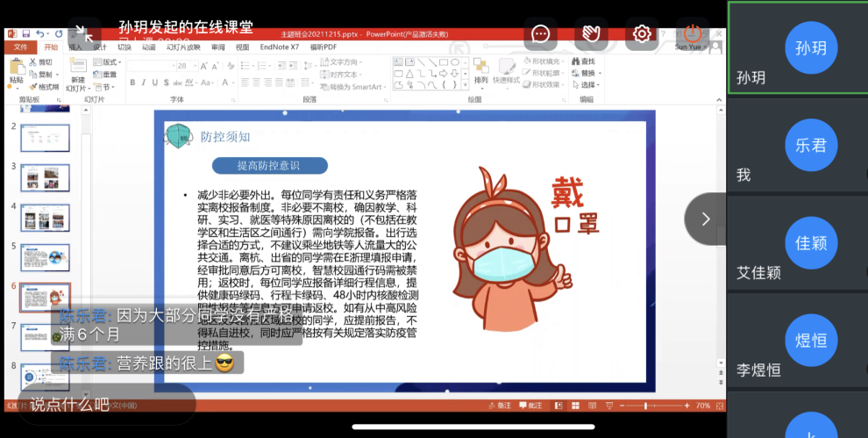
Task: Toggle text Shadow formatting
Action: click(166, 83)
